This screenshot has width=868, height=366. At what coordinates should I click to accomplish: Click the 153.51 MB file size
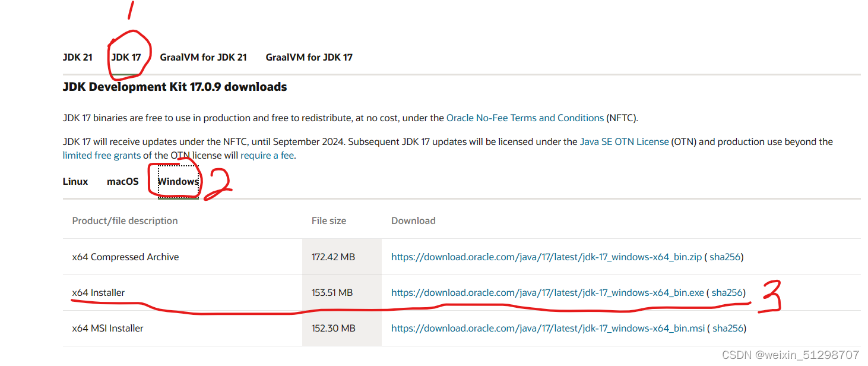[x=332, y=292]
